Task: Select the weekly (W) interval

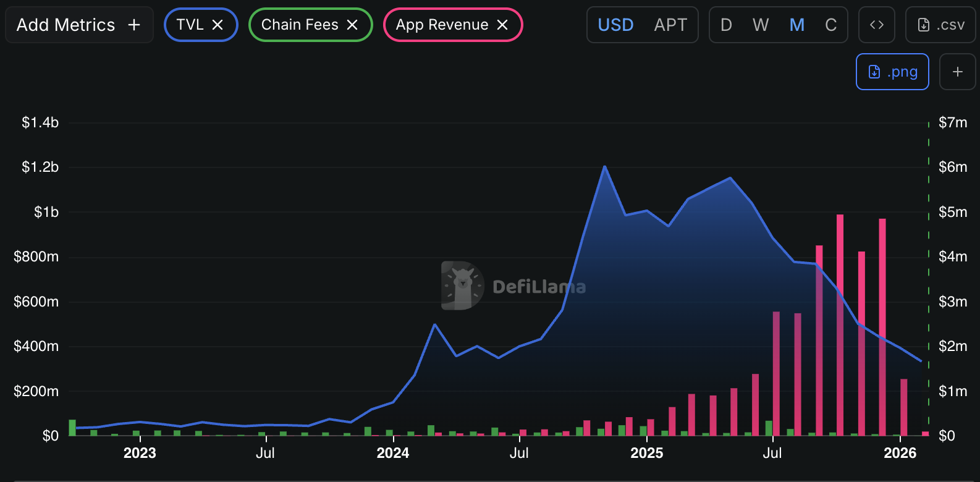Action: pyautogui.click(x=761, y=25)
